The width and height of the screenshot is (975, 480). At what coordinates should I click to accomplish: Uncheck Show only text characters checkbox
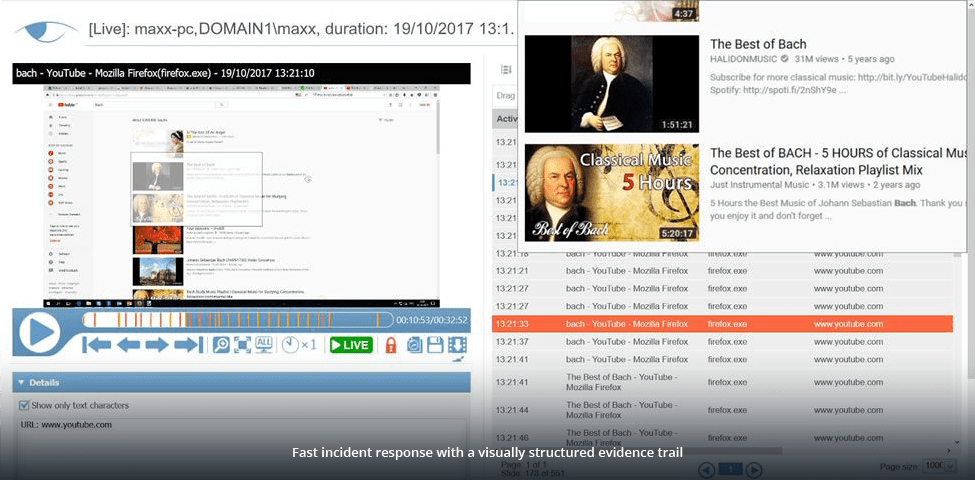(x=25, y=405)
